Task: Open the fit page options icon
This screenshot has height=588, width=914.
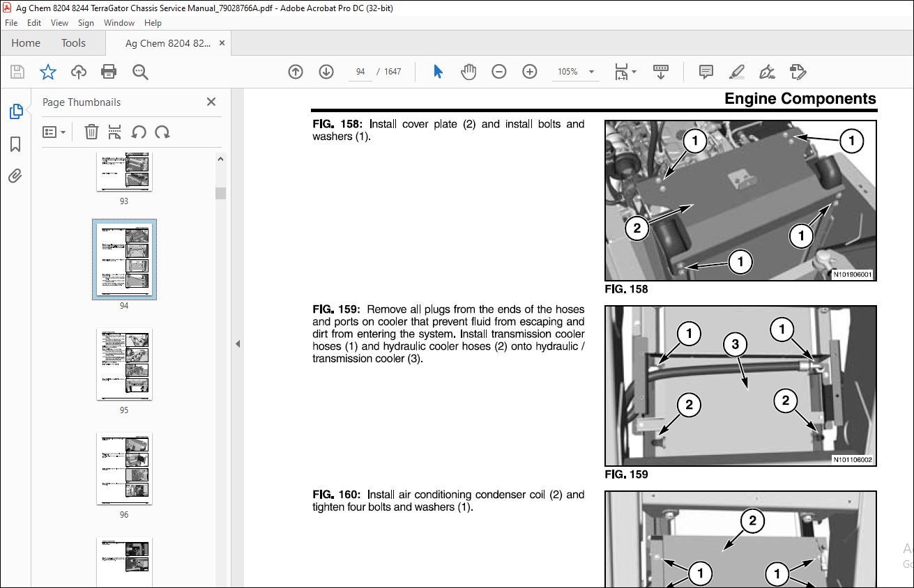Action: [625, 72]
